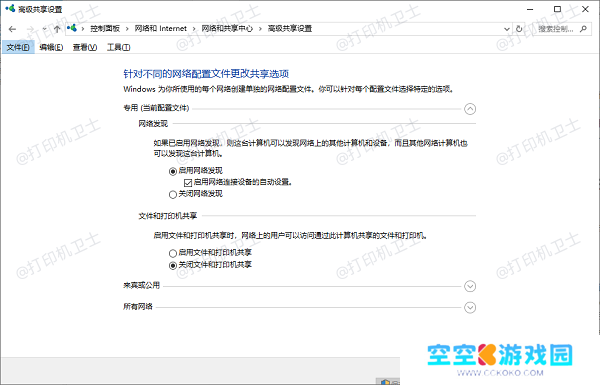This screenshot has width=600, height=385.
Task: Minimize the 高级共享设置 window
Action: coord(530,9)
